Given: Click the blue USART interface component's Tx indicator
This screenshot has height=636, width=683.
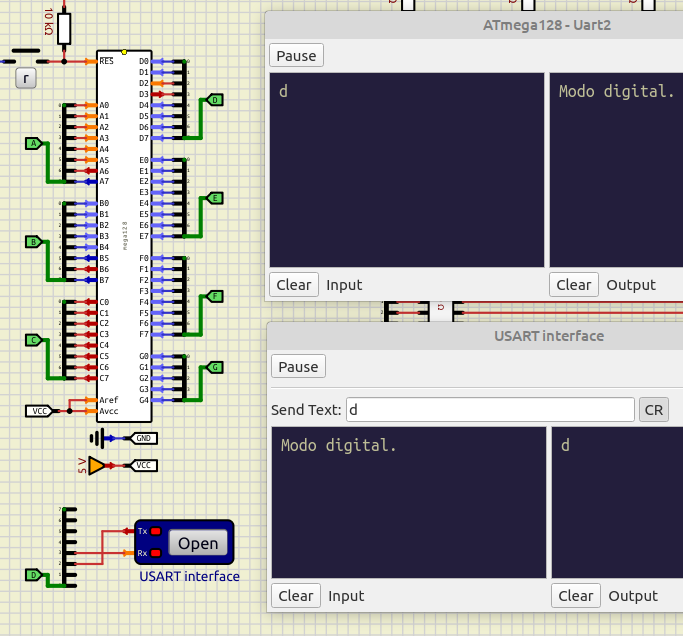Looking at the screenshot, I should [x=155, y=531].
